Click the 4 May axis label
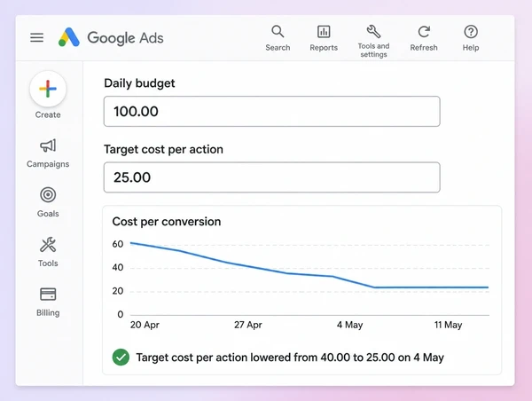The width and height of the screenshot is (532, 401). pyautogui.click(x=350, y=325)
